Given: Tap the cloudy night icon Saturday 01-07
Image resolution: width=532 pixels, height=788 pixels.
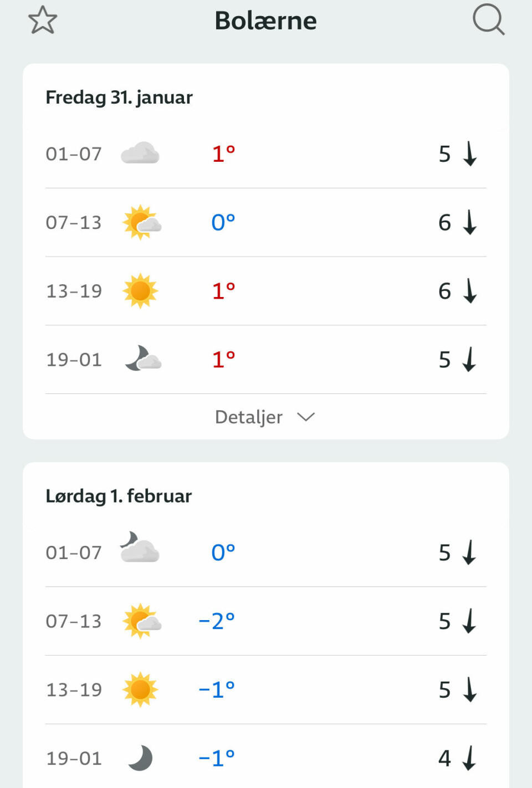Looking at the screenshot, I should coord(140,548).
